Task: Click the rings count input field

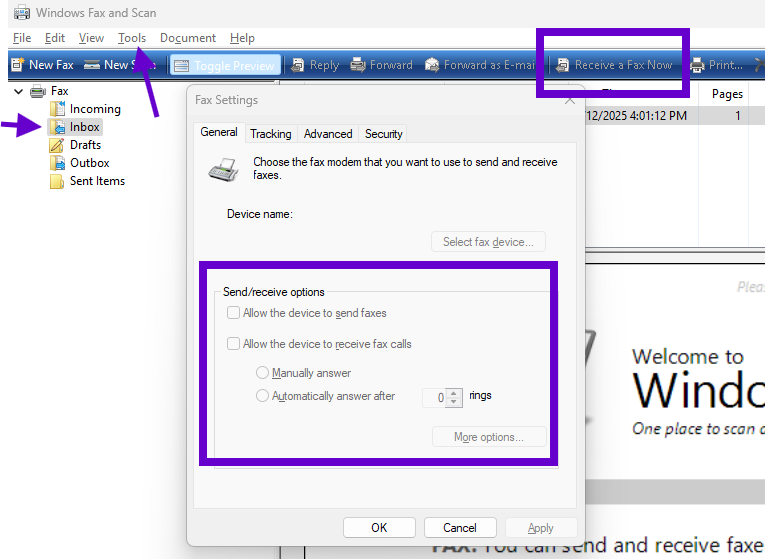Action: pos(434,398)
